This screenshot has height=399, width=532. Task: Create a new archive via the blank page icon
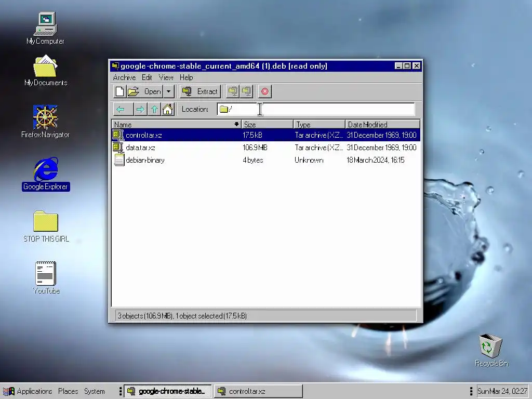tap(120, 91)
